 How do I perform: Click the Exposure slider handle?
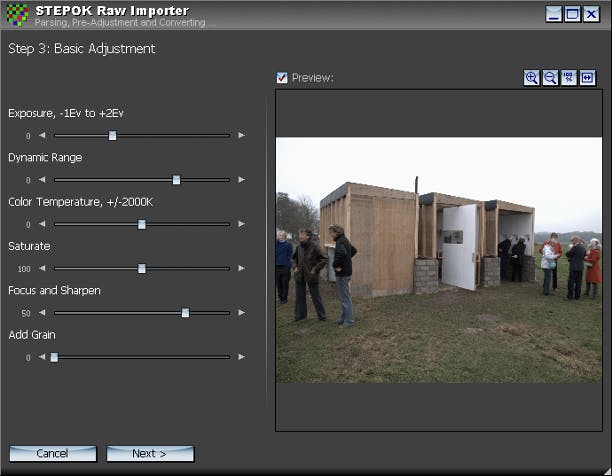pos(112,135)
